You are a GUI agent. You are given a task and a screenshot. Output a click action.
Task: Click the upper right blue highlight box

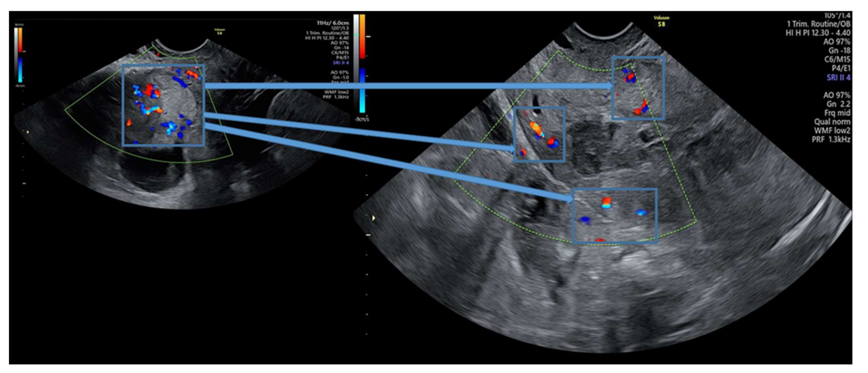pyautogui.click(x=638, y=88)
